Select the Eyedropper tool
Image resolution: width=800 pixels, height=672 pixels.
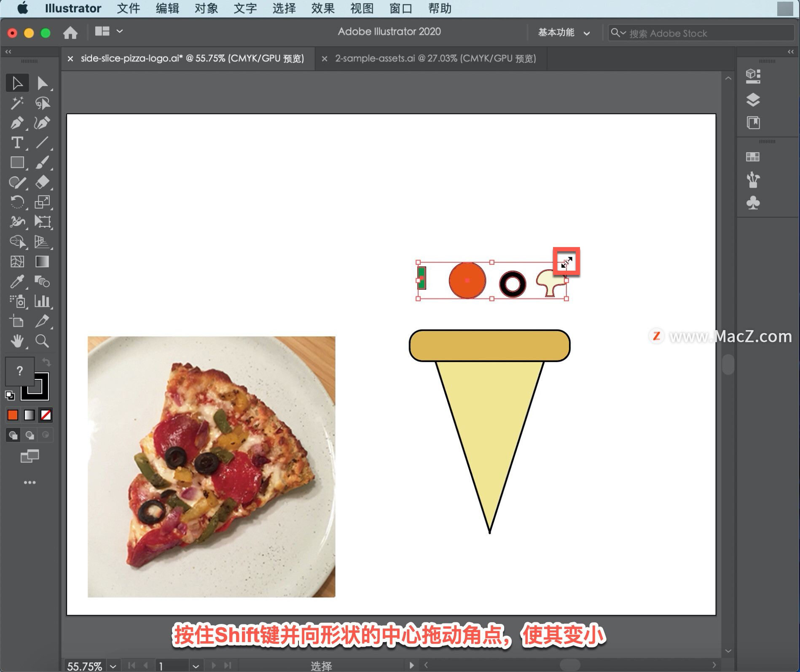[17, 281]
